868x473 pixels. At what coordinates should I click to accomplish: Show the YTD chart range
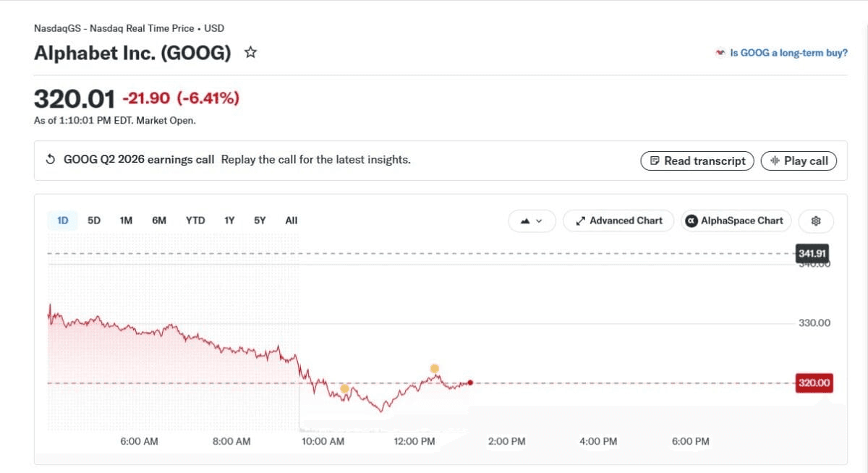(195, 221)
